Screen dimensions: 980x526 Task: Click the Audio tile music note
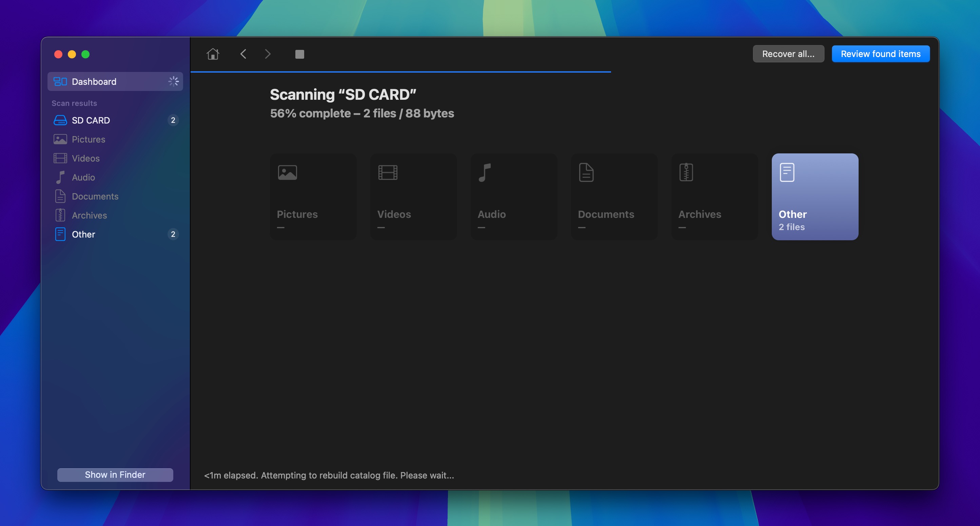click(484, 172)
